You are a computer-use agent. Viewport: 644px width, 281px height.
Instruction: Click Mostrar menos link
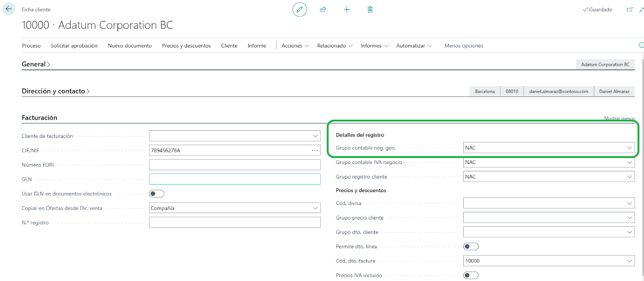pos(619,118)
